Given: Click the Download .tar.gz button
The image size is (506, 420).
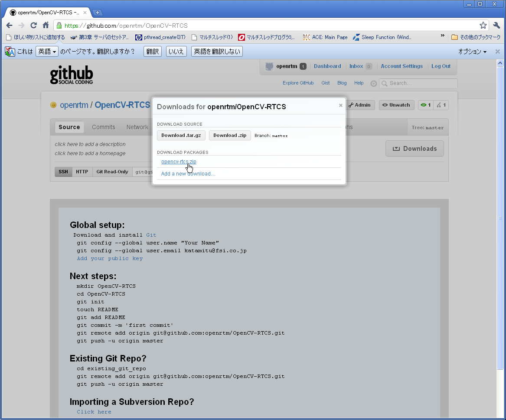Looking at the screenshot, I should pos(181,136).
